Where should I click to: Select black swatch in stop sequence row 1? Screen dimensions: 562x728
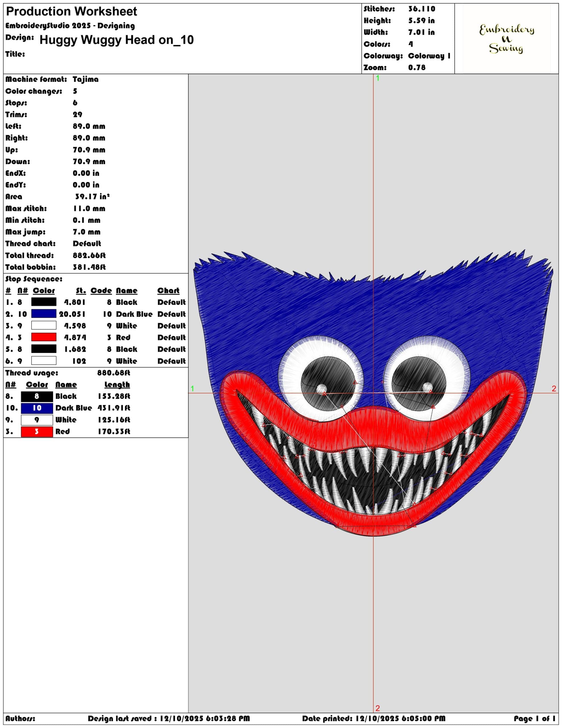point(44,302)
